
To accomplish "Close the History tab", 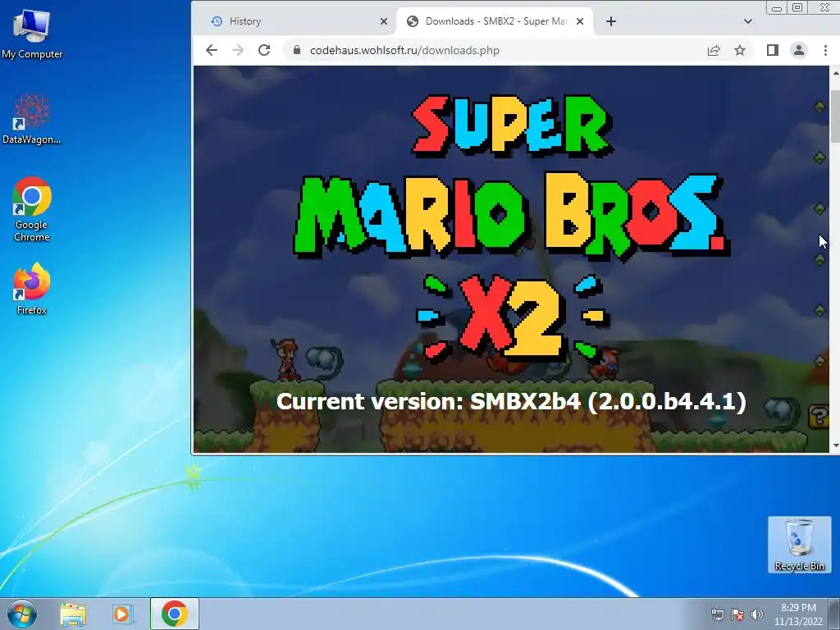I will click(x=384, y=21).
